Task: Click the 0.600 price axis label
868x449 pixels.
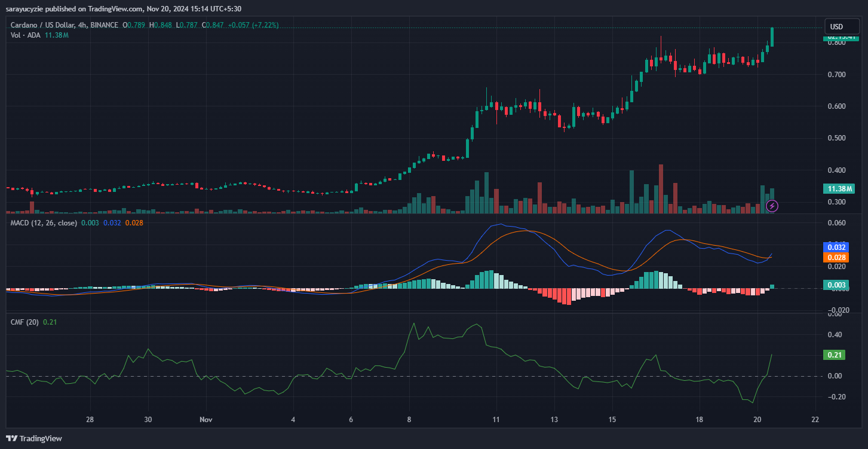Action: (x=836, y=106)
